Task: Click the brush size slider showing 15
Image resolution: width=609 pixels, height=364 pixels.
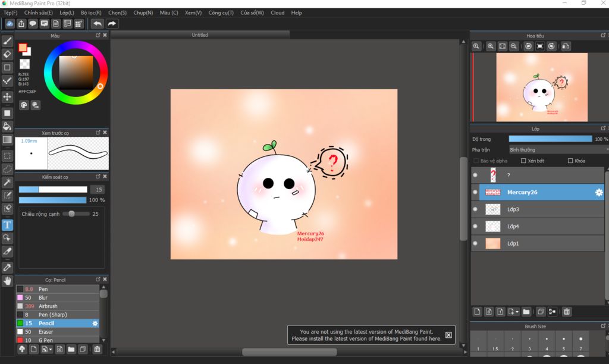Action: 53,190
